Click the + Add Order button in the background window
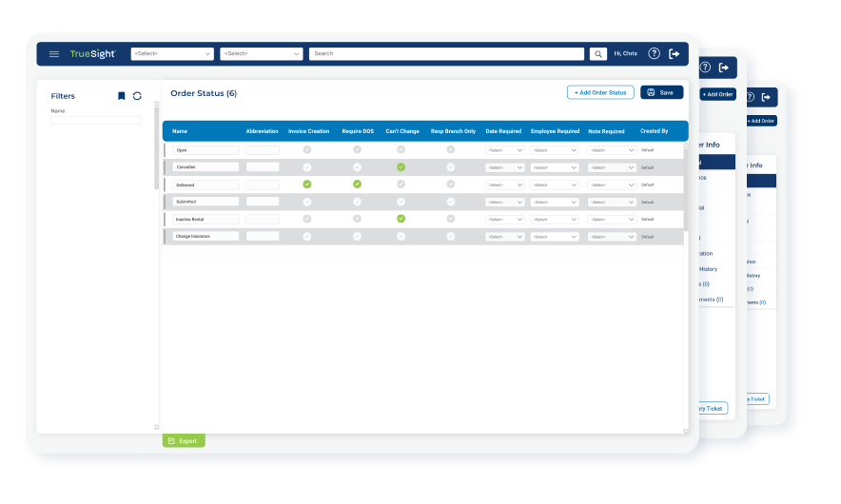841x504 pixels. coord(718,94)
